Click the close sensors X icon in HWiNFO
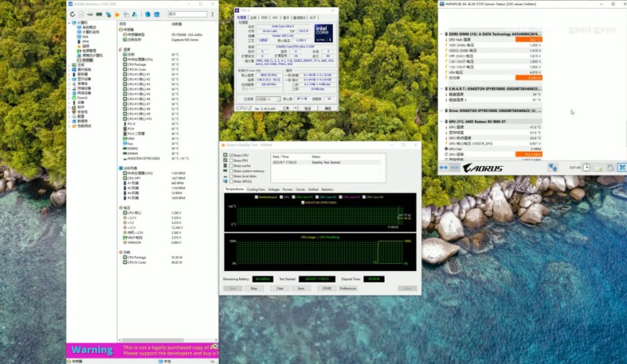627x364 pixels. pyautogui.click(x=621, y=167)
